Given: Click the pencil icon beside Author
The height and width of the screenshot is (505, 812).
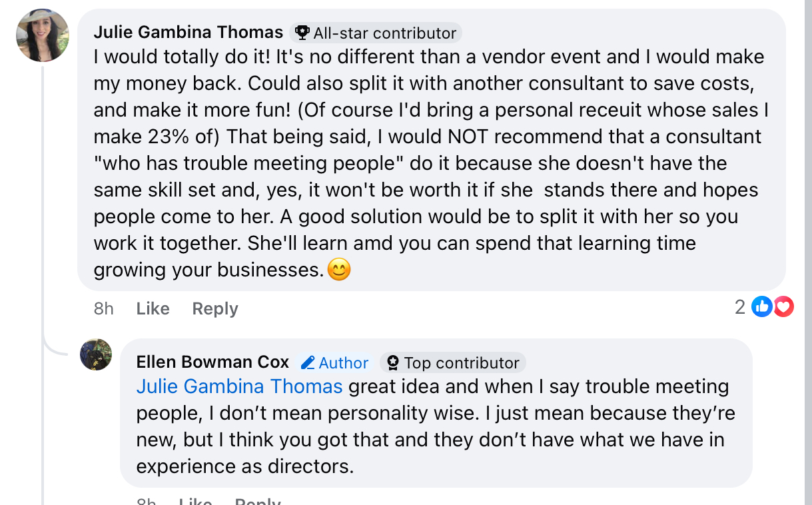Looking at the screenshot, I should point(308,363).
